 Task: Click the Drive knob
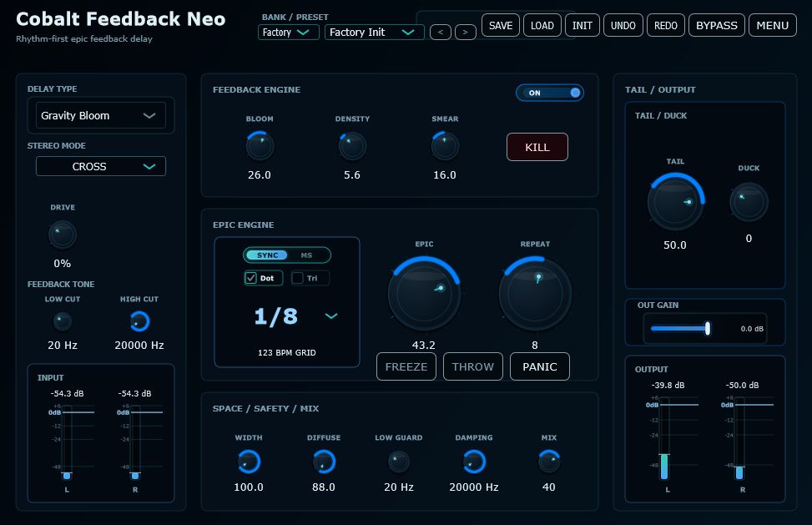click(62, 235)
